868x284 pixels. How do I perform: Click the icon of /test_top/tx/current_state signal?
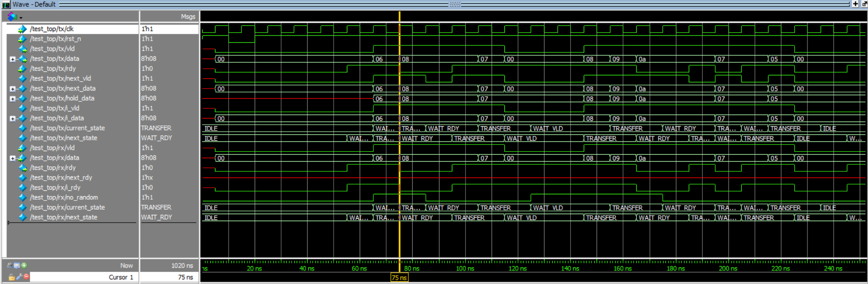23,128
